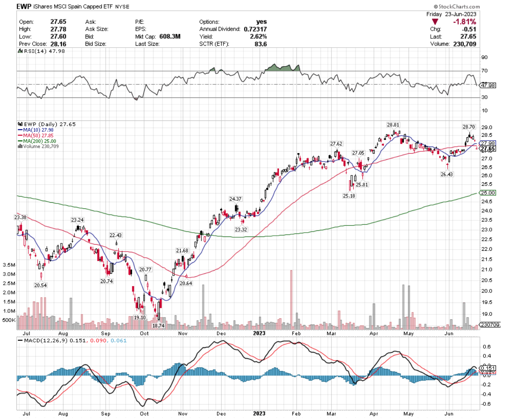Click the red MA(50) legend line
Image resolution: width=506 pixels, height=420 pixels.
(20, 136)
